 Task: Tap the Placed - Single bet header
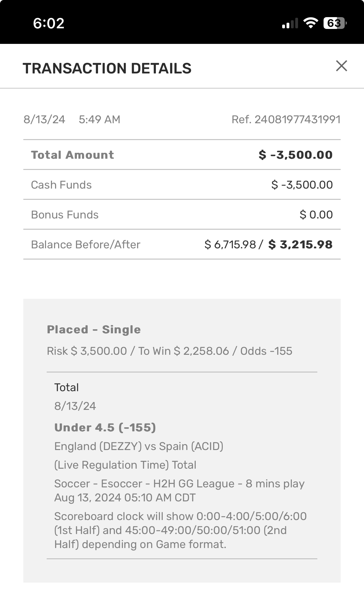pos(94,330)
